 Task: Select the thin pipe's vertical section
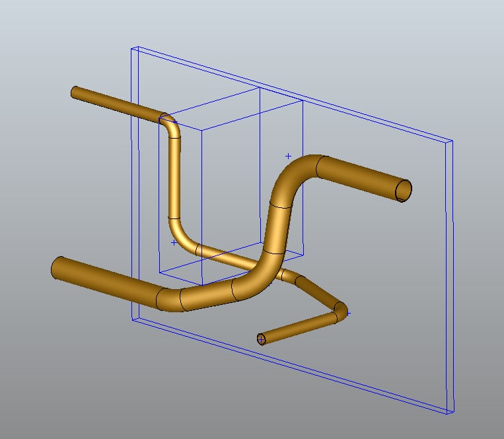coord(174,178)
